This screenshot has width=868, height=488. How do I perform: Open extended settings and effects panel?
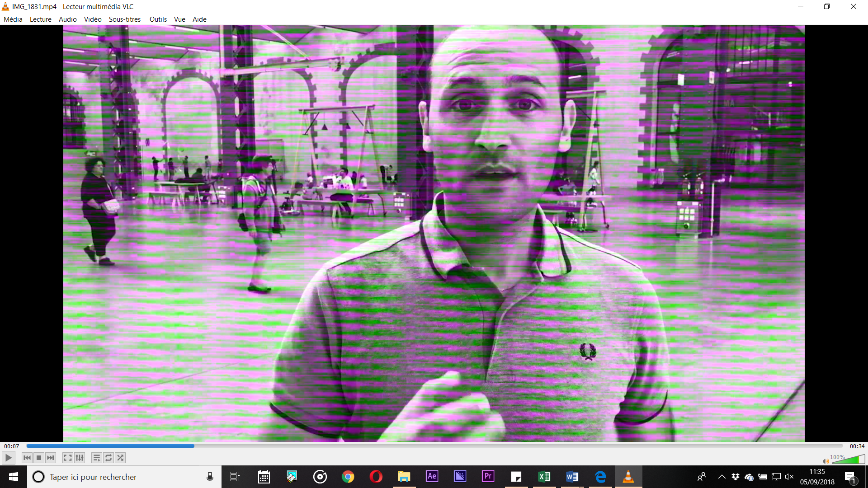[80, 458]
